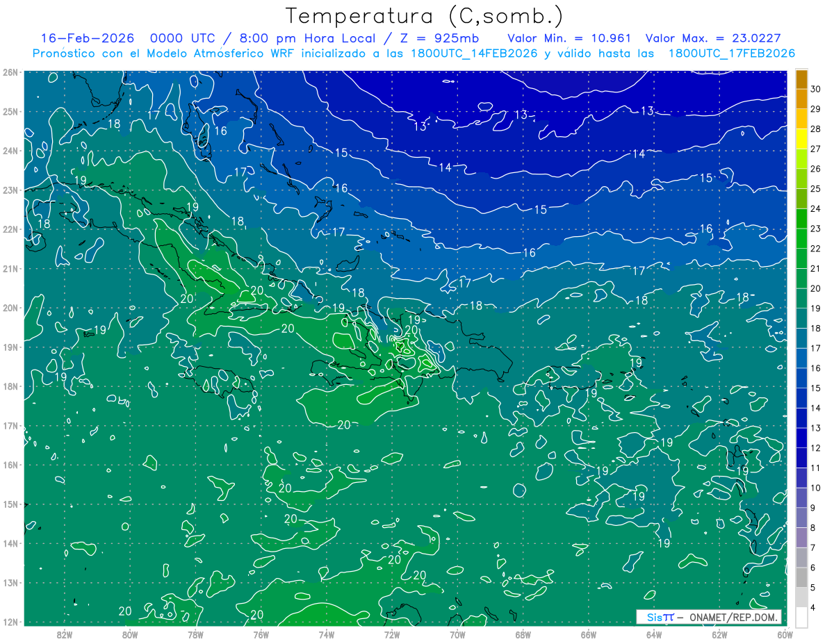Click the purple legend band between 8 and 9

point(801,518)
